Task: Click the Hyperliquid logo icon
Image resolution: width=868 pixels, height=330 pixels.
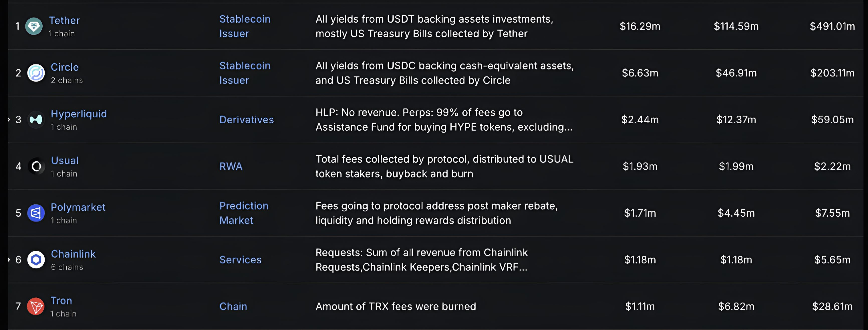Action: (x=36, y=120)
